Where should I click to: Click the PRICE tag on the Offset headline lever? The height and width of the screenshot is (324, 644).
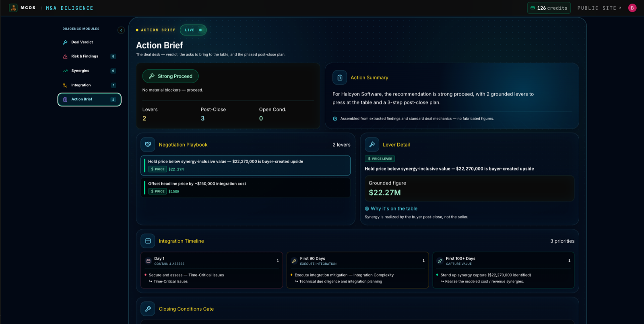pos(157,191)
